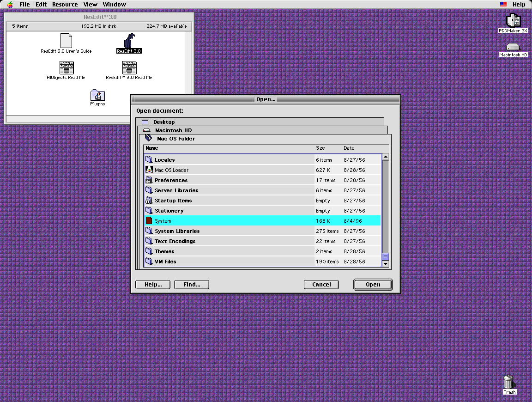The width and height of the screenshot is (532, 402).
Task: Click the 324.7 MB available text
Action: 167,26
